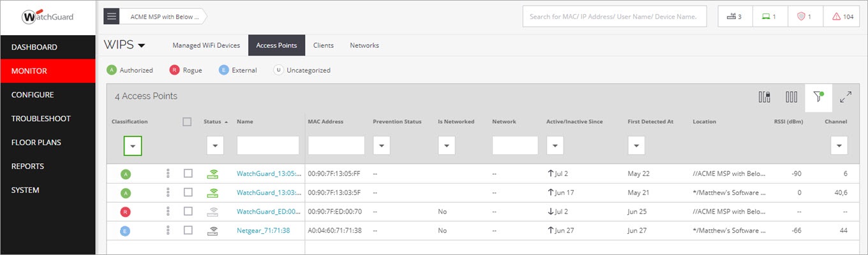Image resolution: width=868 pixels, height=255 pixels.
Task: Click the Uncategorized legend icon
Action: click(278, 70)
